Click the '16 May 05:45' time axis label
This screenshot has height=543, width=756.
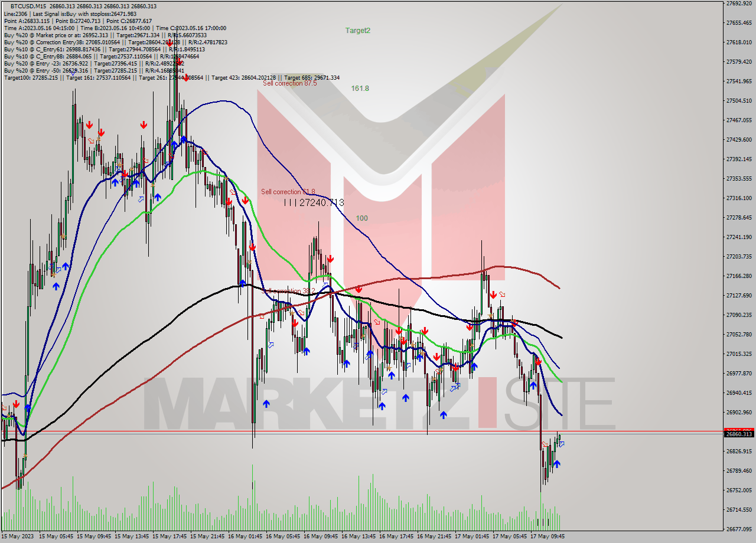click(283, 537)
